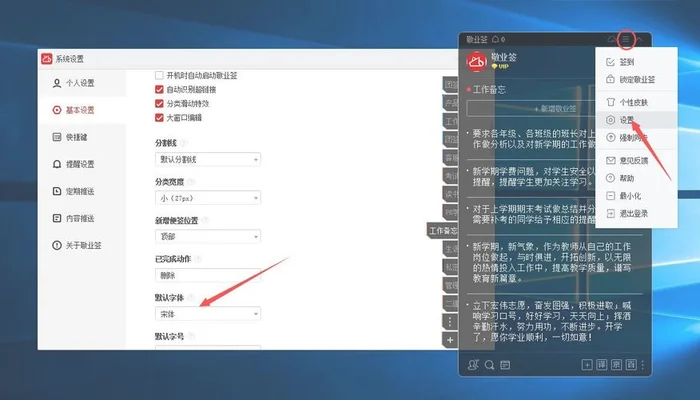700x400 pixels.
Task: Open the 分割线 dropdown showing 默认分割线
Action: click(x=208, y=159)
